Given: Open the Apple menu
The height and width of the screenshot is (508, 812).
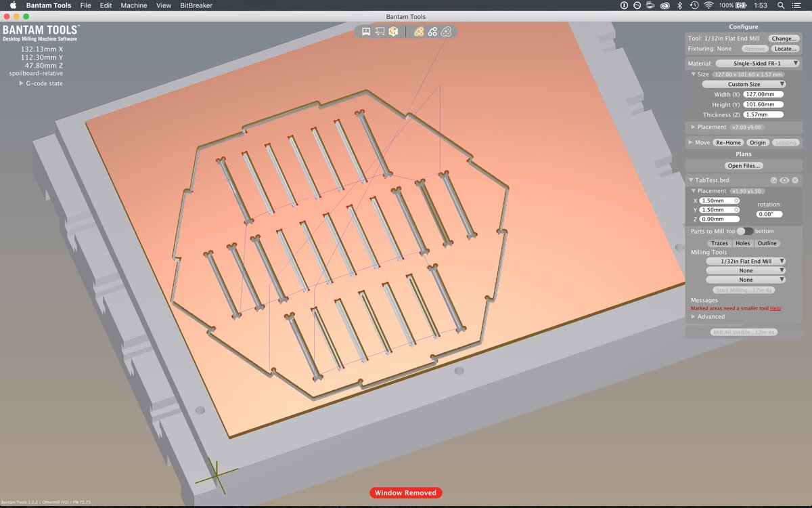Looking at the screenshot, I should [12, 5].
